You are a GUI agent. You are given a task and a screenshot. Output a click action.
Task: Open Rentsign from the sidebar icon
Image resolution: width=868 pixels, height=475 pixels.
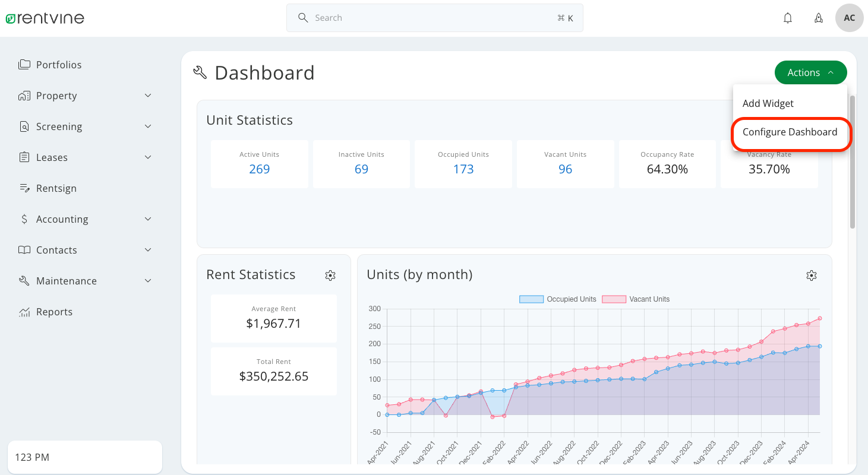coord(24,188)
